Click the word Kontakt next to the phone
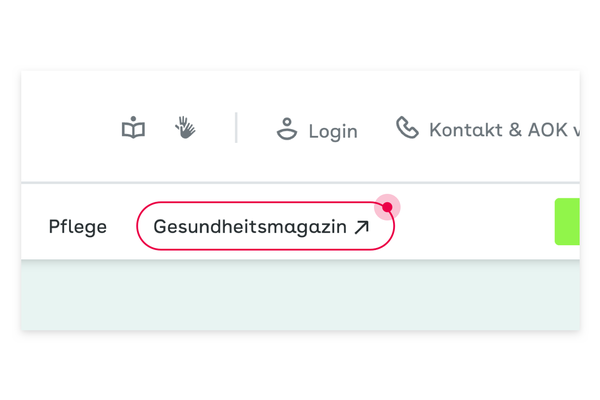The image size is (600, 400). [466, 130]
